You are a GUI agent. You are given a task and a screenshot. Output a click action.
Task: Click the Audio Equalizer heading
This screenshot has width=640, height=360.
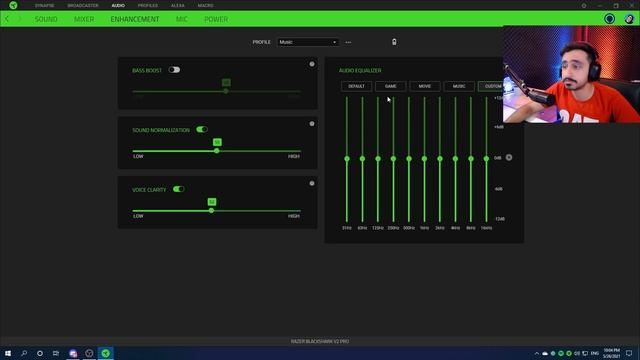[360, 71]
